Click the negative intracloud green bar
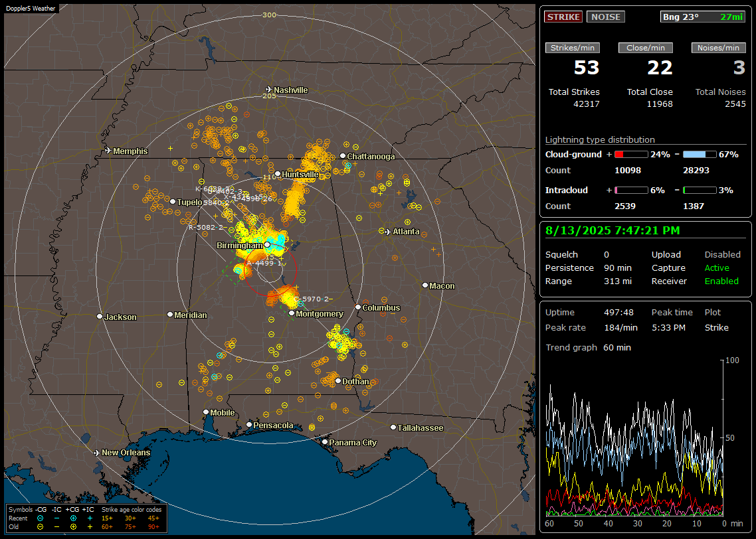 click(700, 191)
